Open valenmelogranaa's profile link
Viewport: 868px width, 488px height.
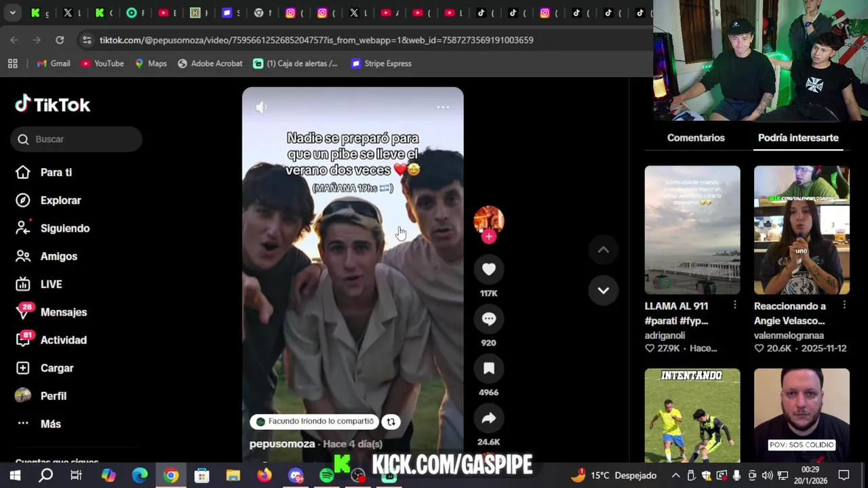[789, 335]
